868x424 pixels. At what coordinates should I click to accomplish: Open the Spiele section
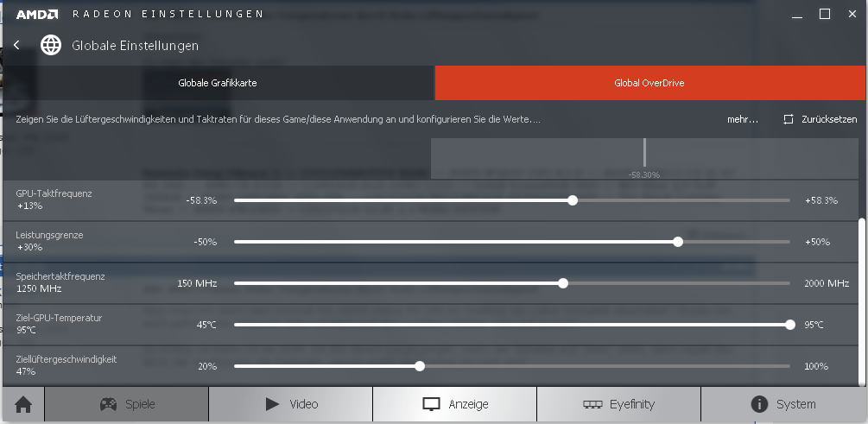tap(126, 405)
